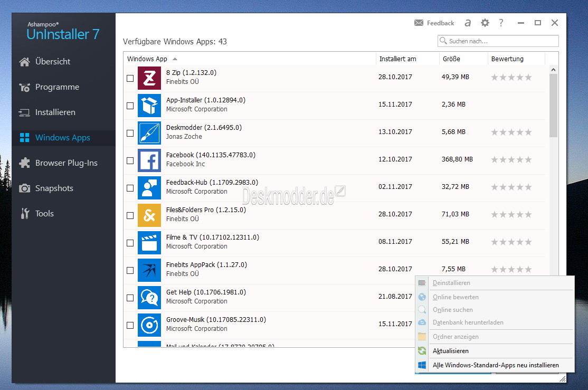Enable the Feedback-Hub checkbox
The image size is (588, 390).
click(x=130, y=188)
